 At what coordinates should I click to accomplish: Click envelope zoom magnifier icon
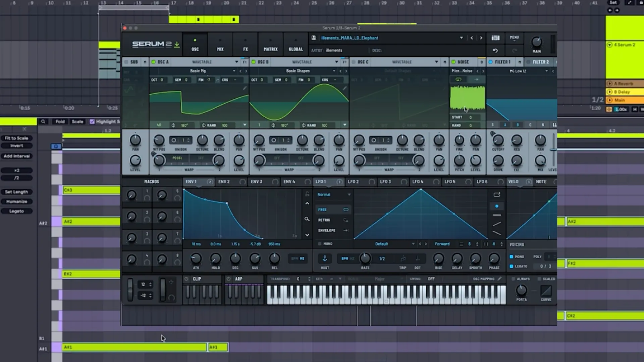[x=307, y=219]
